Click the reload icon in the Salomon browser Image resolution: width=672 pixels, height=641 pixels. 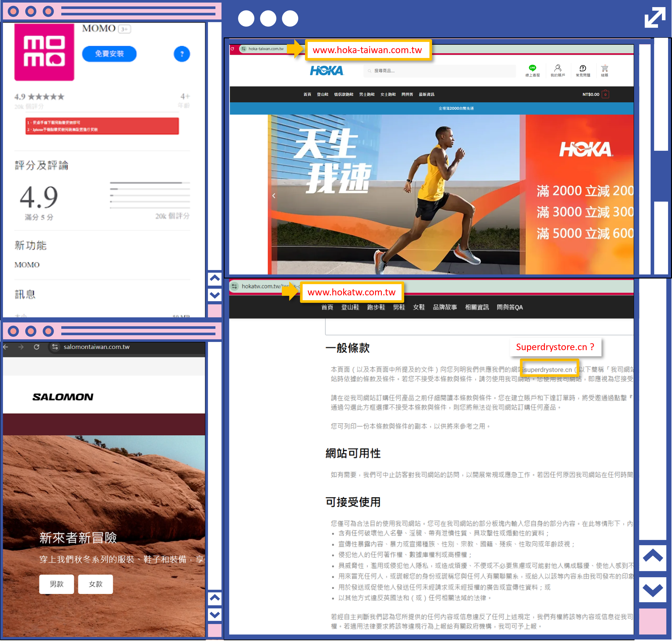tap(36, 347)
